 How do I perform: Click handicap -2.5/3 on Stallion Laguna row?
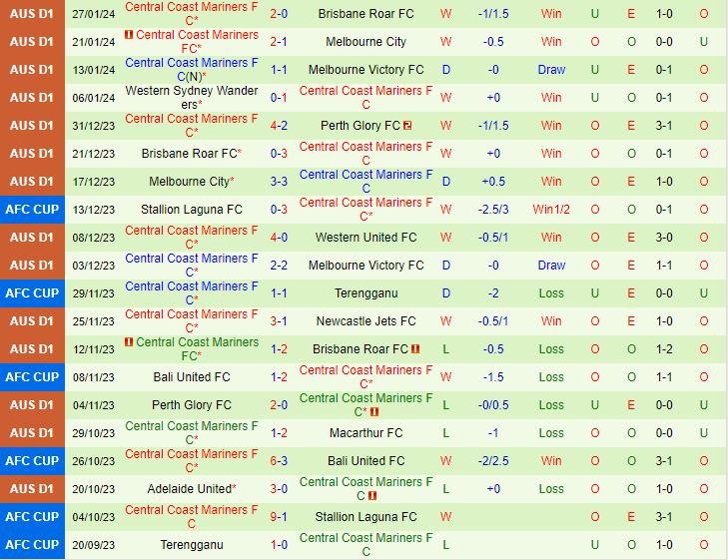[x=493, y=210]
